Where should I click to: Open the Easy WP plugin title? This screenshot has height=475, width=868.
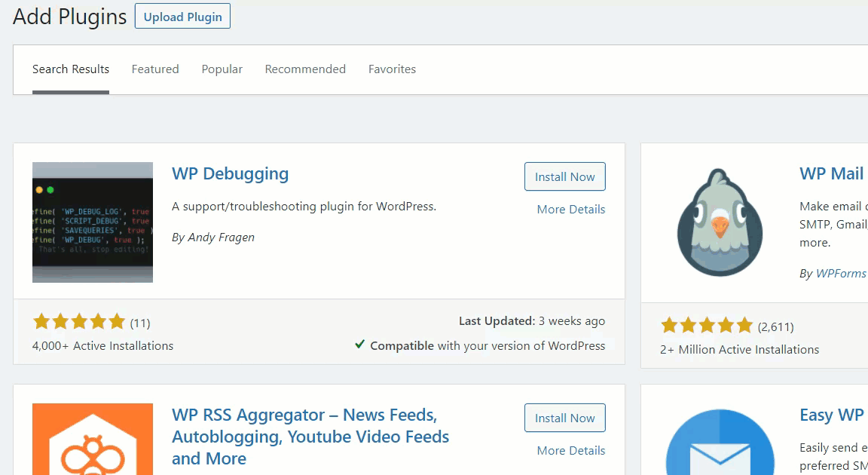pos(833,415)
